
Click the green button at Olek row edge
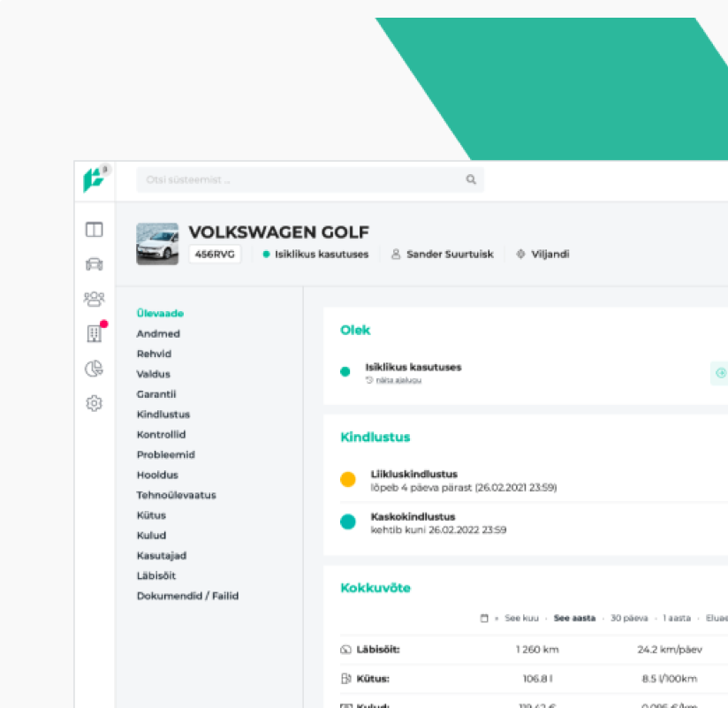(720, 373)
